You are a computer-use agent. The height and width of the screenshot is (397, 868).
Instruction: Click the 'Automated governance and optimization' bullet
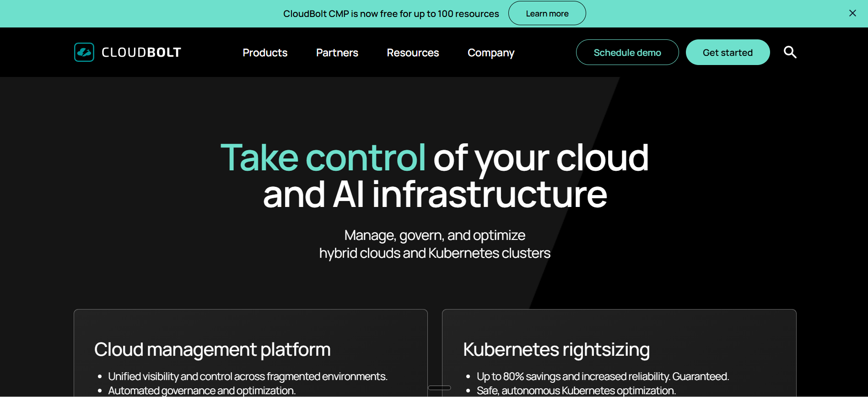[x=202, y=391]
